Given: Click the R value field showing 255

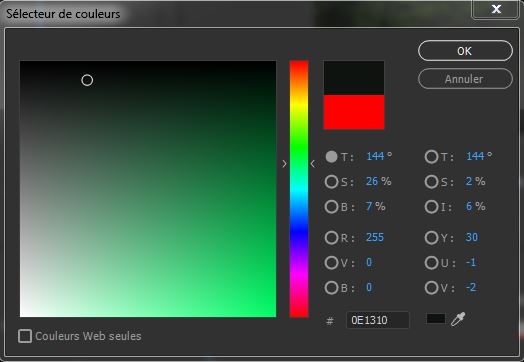Looking at the screenshot, I should click(x=375, y=238).
